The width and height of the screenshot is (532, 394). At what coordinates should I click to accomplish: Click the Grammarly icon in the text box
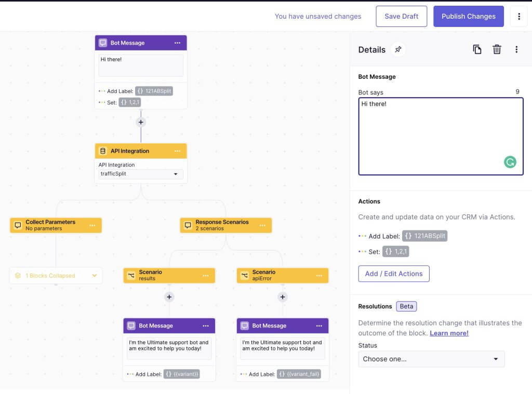(510, 162)
